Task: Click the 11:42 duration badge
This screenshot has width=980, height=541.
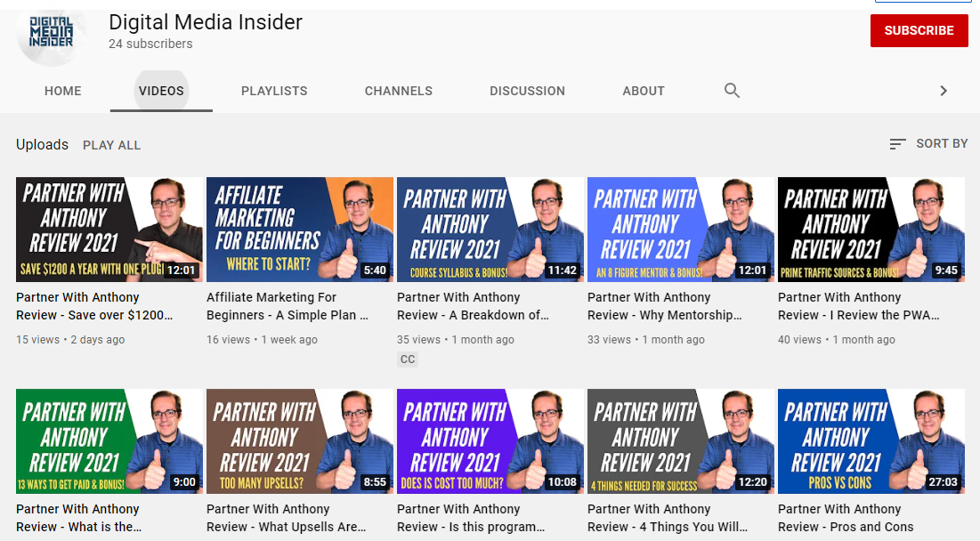Action: [x=562, y=270]
